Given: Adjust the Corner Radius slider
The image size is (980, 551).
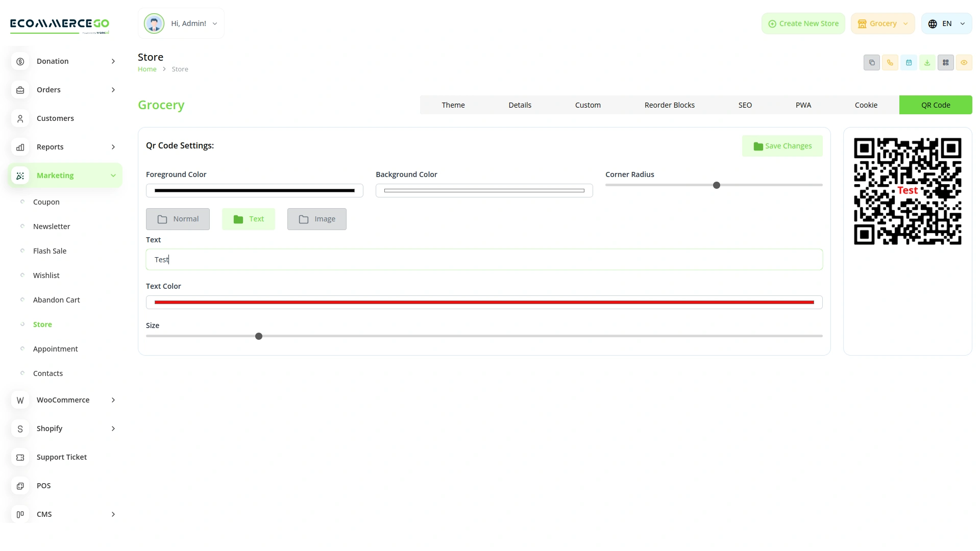Looking at the screenshot, I should point(717,185).
